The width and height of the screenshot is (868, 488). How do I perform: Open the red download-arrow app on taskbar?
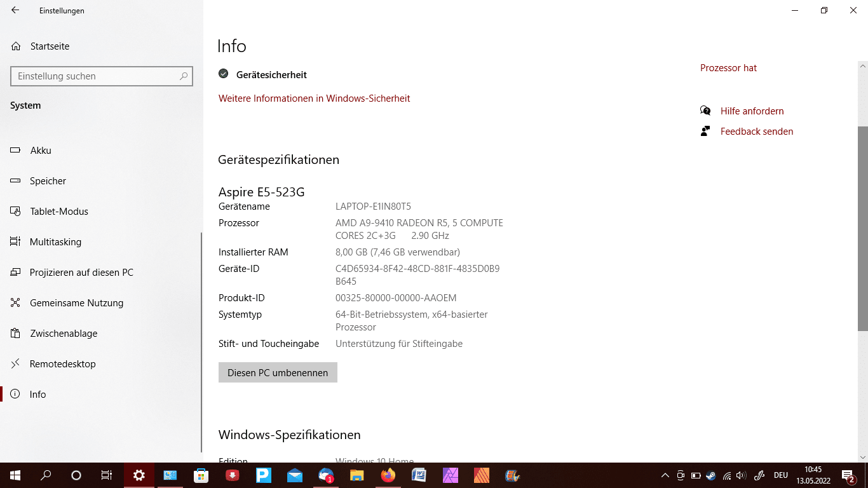pos(233,475)
